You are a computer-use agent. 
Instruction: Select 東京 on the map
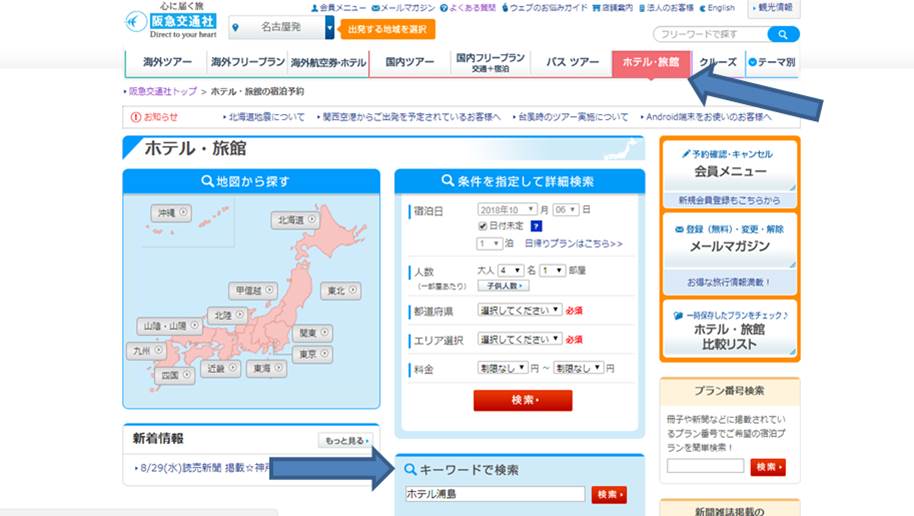313,354
